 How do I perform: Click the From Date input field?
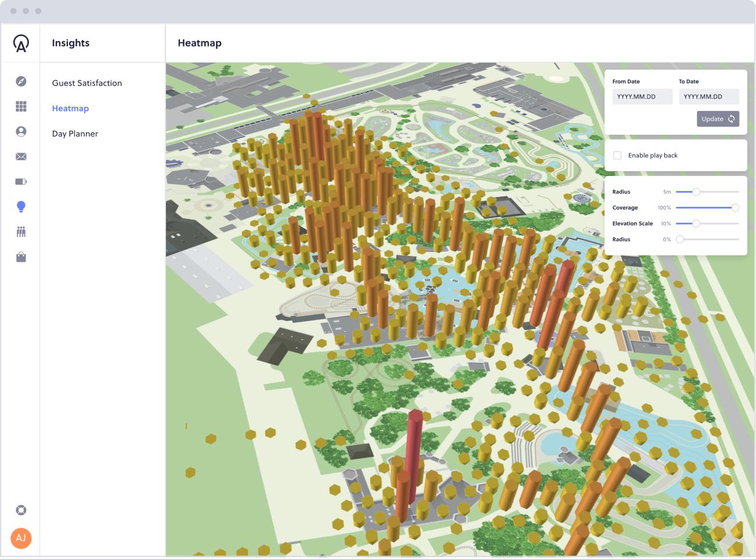pyautogui.click(x=642, y=97)
